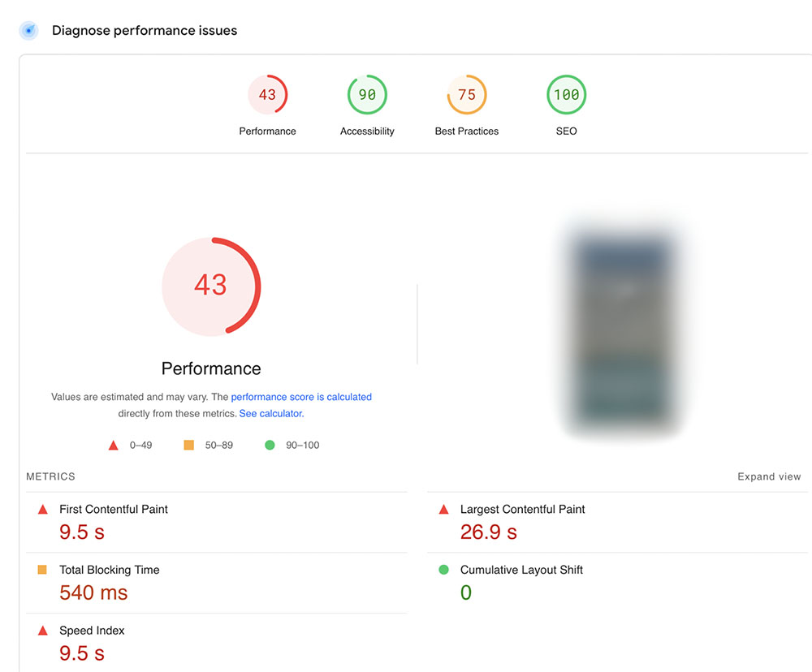812x672 pixels.
Task: Click the Diagnose performance issues heading
Action: 145,31
